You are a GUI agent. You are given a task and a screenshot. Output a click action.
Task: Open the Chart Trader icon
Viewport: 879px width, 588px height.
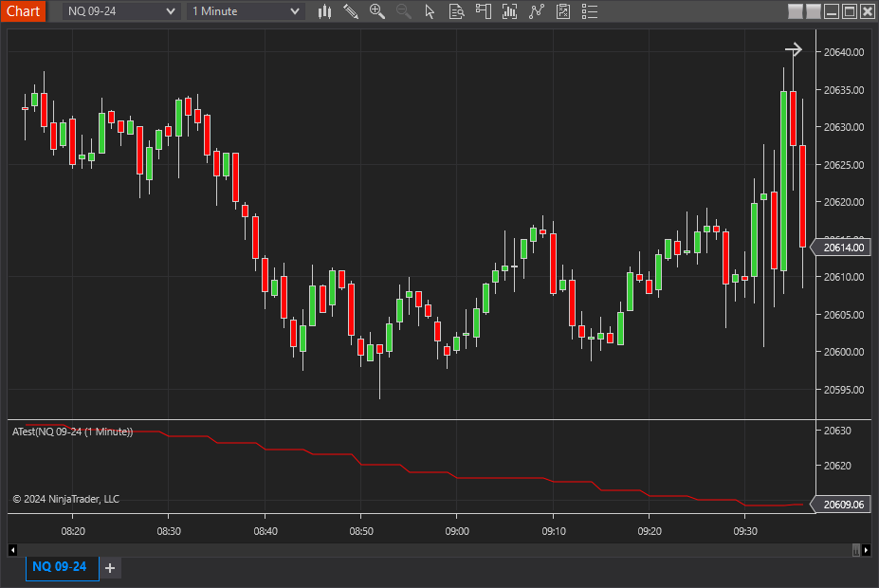[x=483, y=11]
